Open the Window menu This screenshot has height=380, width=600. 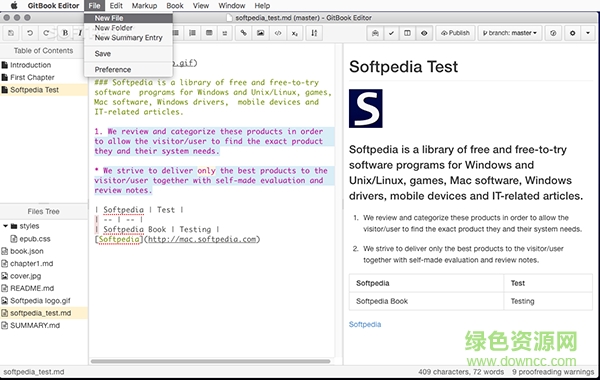[232, 6]
